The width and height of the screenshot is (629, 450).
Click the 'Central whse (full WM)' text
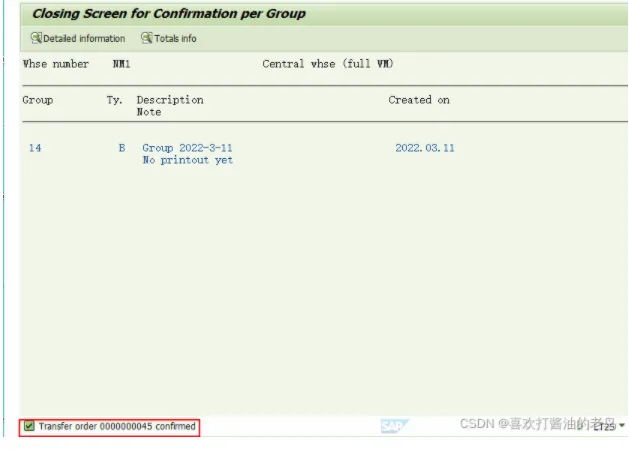328,64
